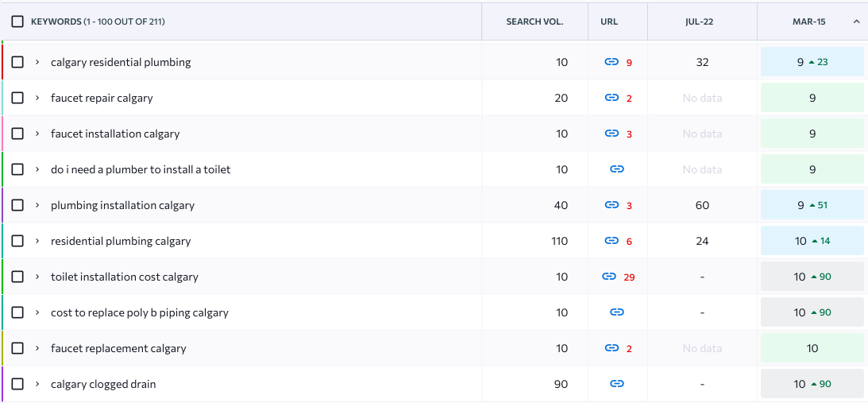Click link icon for calgary clogged drain
The image size is (868, 403).
(616, 384)
